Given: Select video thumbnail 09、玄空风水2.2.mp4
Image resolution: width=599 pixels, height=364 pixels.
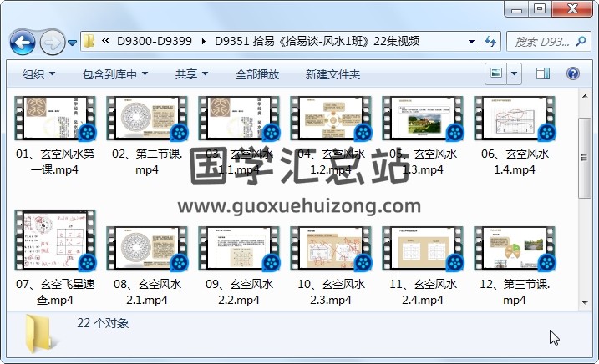Looking at the screenshot, I should (239, 249).
